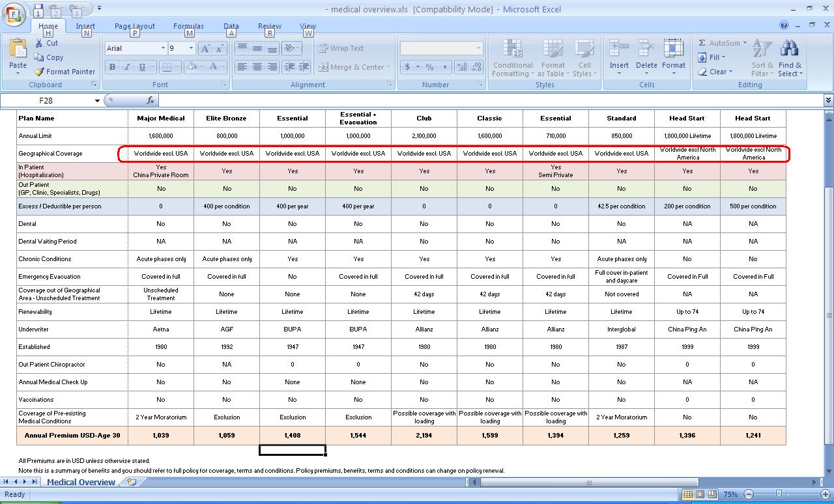The image size is (834, 504).
Task: Click the zoom slider handle
Action: coord(779,494)
